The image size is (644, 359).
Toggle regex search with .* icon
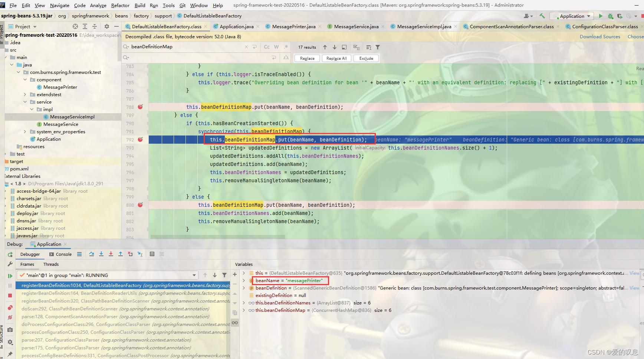[x=285, y=47]
